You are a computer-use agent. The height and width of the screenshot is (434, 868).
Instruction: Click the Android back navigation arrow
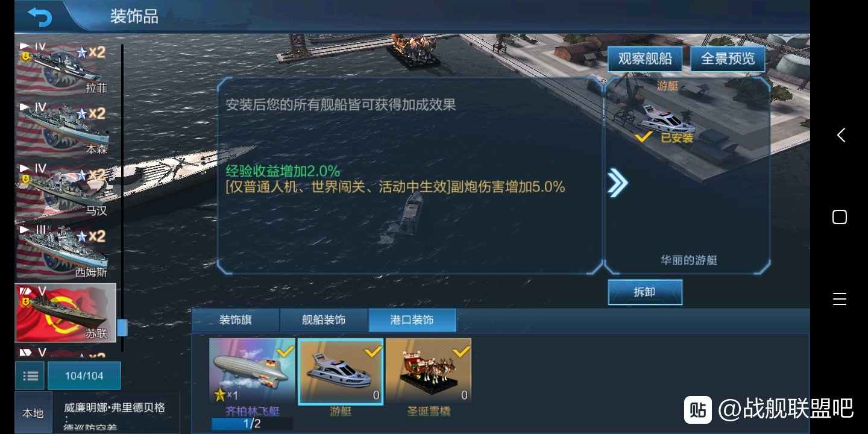pyautogui.click(x=840, y=135)
